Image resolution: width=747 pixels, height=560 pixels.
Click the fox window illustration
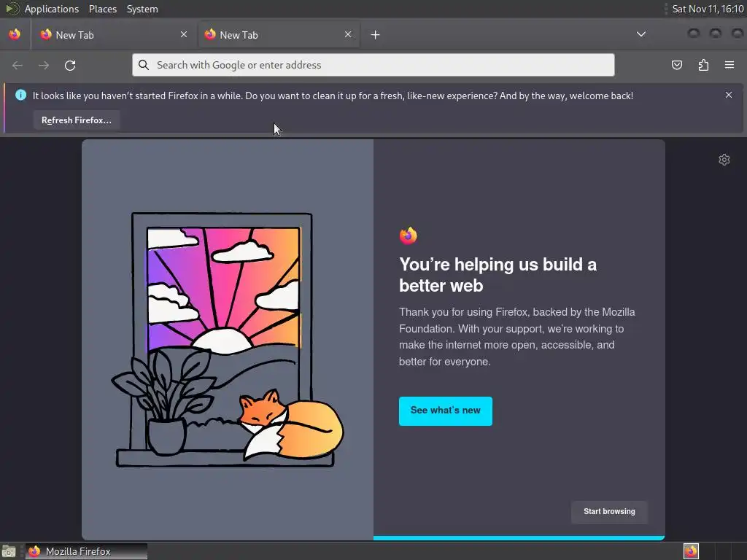click(x=228, y=340)
